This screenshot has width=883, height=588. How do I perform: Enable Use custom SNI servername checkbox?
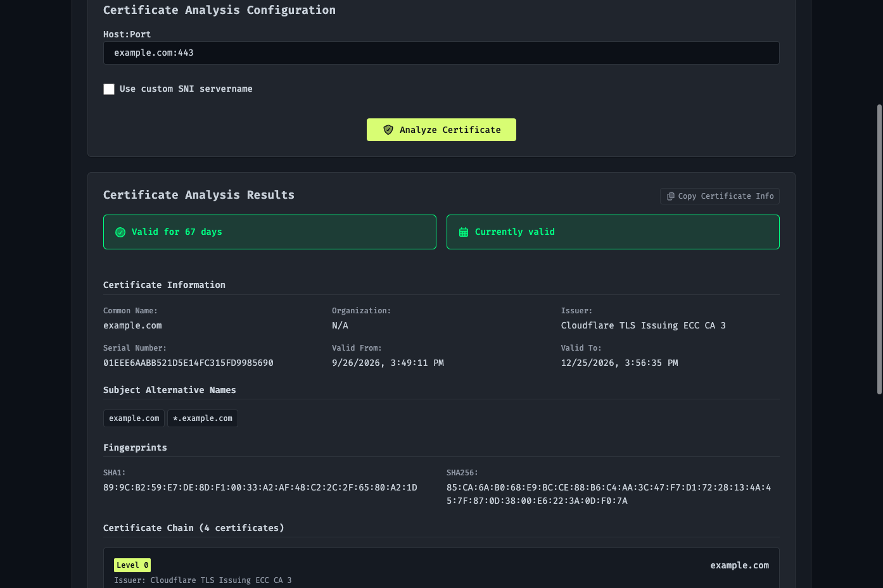109,89
